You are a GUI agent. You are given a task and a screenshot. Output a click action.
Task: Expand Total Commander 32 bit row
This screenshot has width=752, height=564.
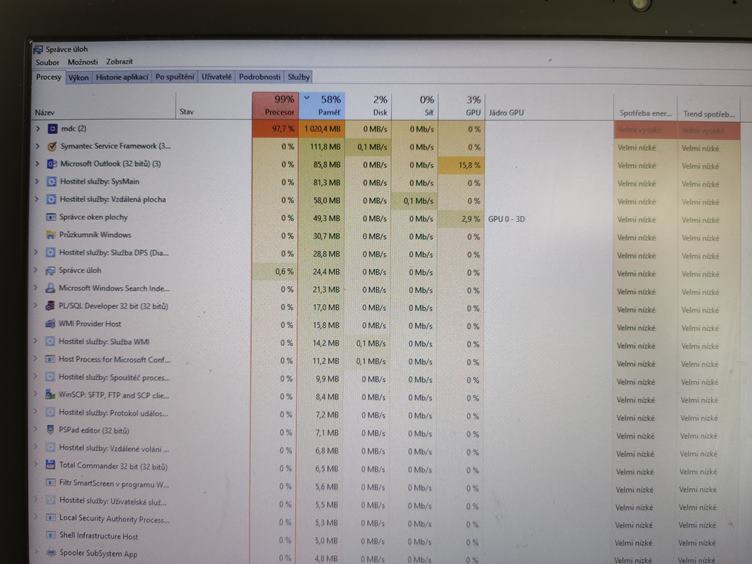pyautogui.click(x=35, y=465)
